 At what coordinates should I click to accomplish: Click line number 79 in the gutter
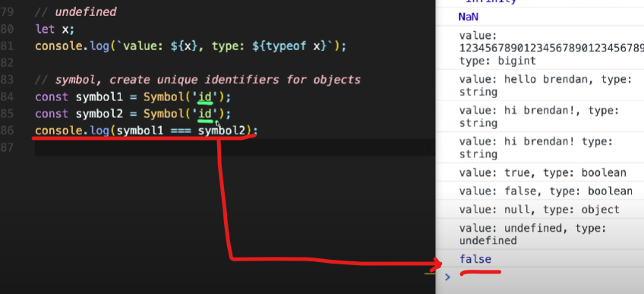click(x=7, y=12)
